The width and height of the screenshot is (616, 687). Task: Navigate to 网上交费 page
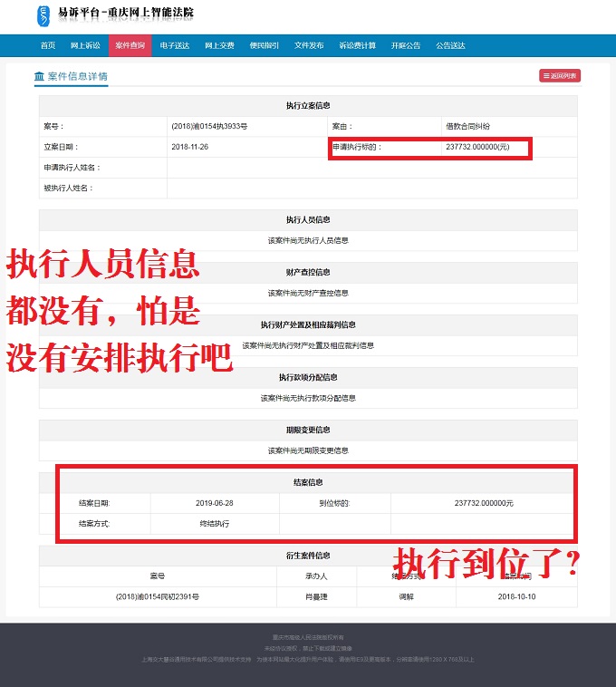tap(219, 45)
